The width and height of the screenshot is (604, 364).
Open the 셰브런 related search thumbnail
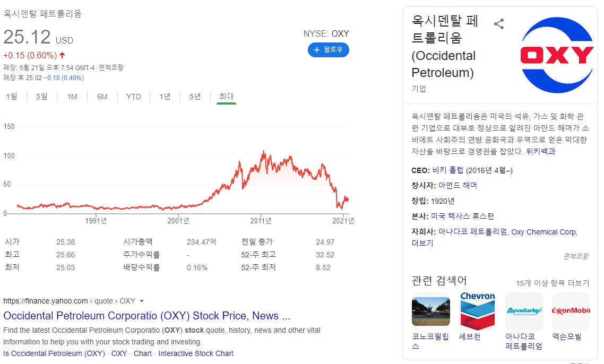[477, 310]
